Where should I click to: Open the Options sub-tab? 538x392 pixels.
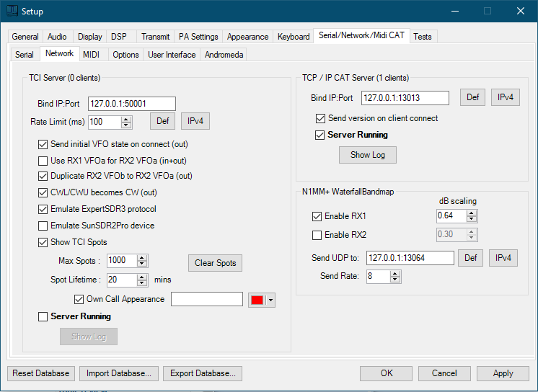coord(125,55)
